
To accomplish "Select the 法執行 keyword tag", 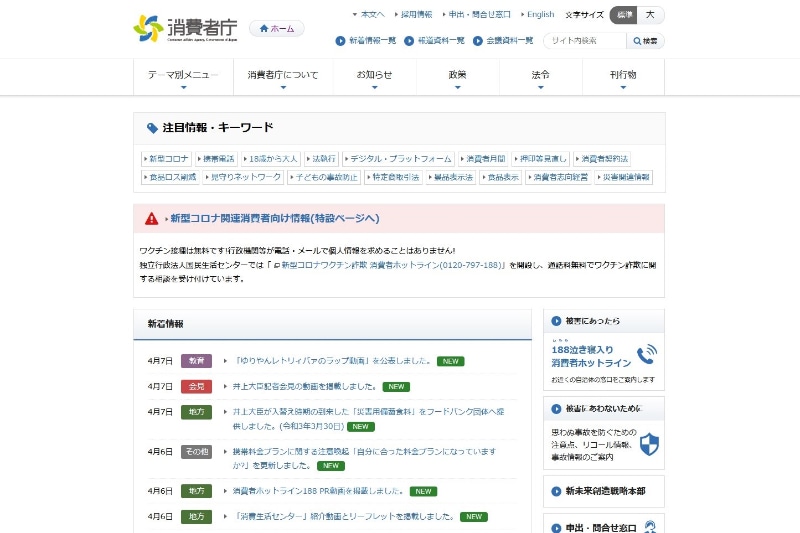I will (x=321, y=159).
